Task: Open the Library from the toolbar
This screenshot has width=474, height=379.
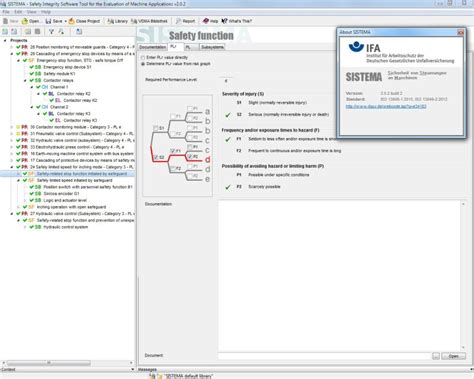Action: coord(117,21)
